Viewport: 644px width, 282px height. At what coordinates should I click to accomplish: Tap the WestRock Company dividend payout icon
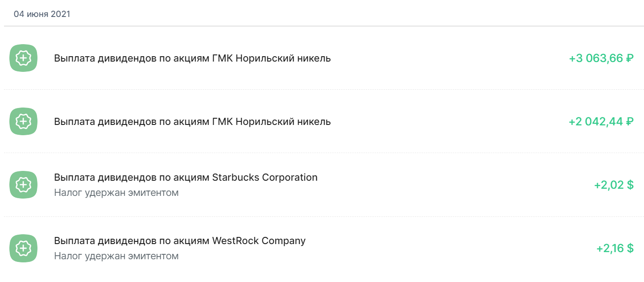(x=23, y=248)
